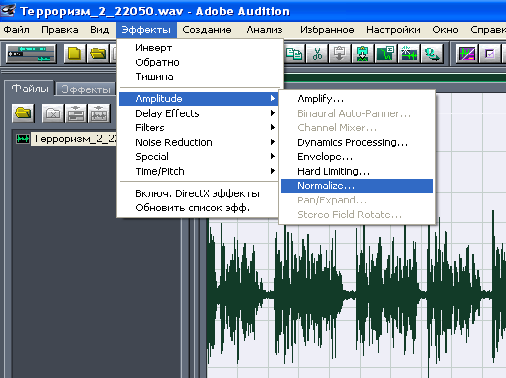506x378 pixels.
Task: Click the Copy icon in the toolbar
Action: (294, 53)
